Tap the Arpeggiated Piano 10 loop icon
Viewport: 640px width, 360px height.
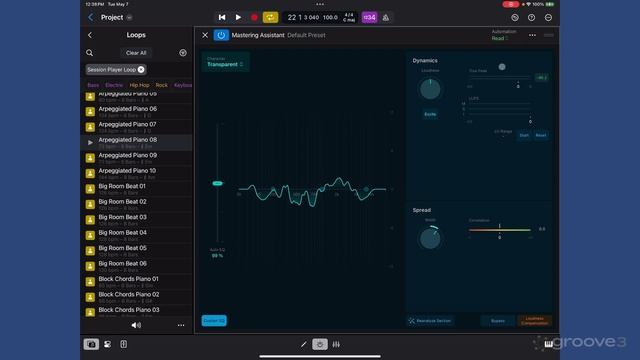90,173
